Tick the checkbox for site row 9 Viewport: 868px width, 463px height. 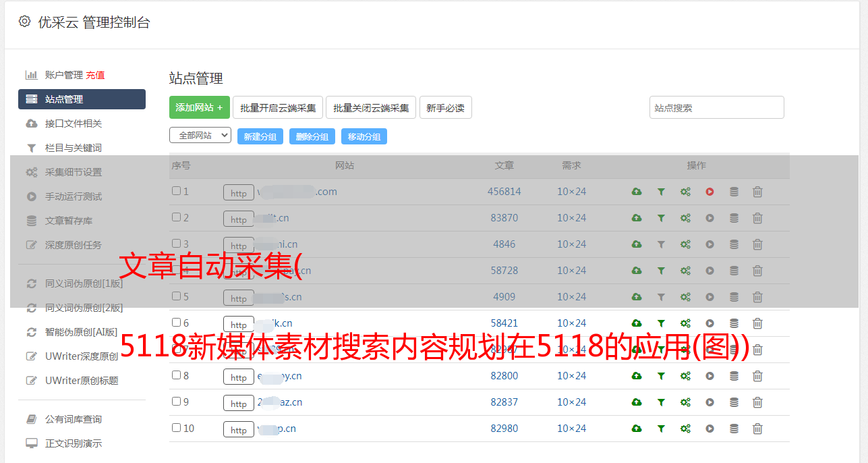point(176,402)
